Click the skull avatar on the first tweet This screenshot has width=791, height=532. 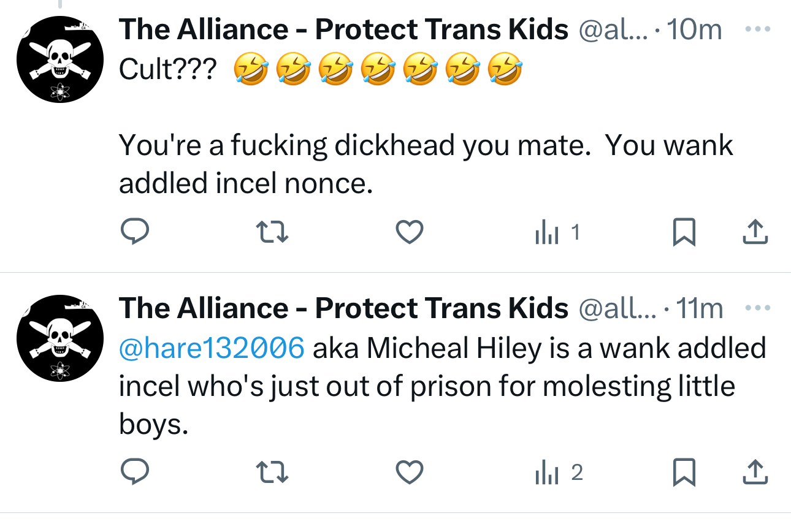click(x=59, y=59)
